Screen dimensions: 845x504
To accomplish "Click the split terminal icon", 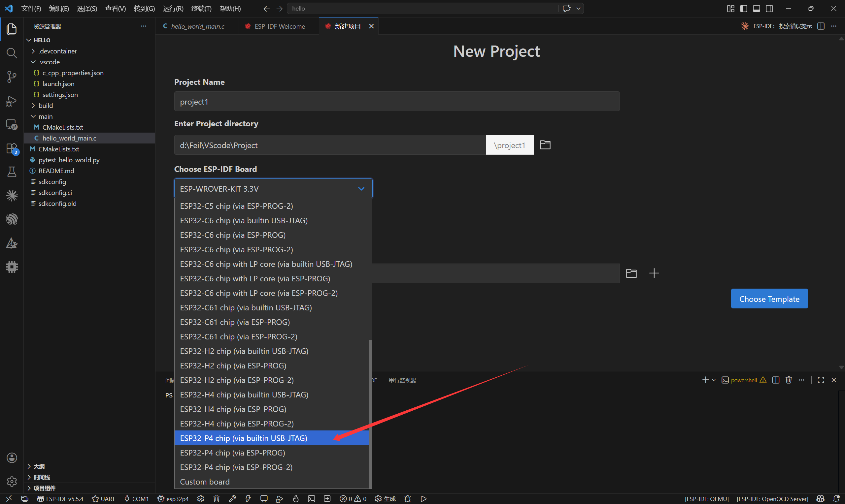I will tap(776, 380).
